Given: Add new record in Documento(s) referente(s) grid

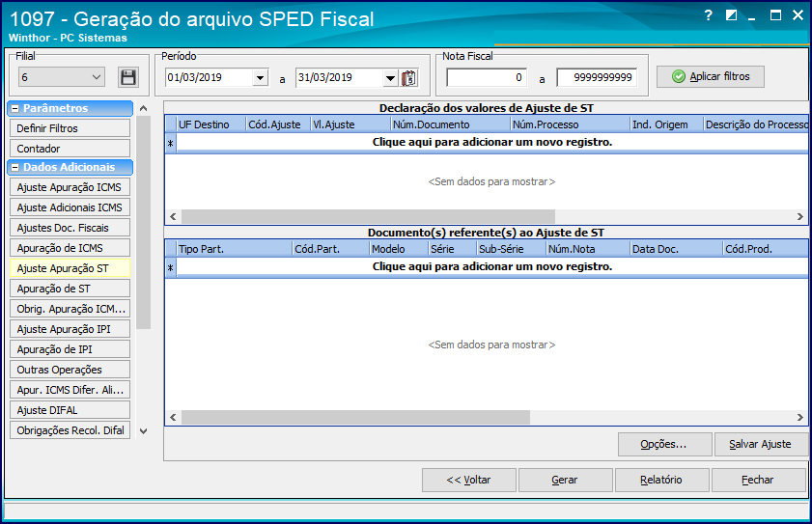Looking at the screenshot, I should [x=492, y=267].
